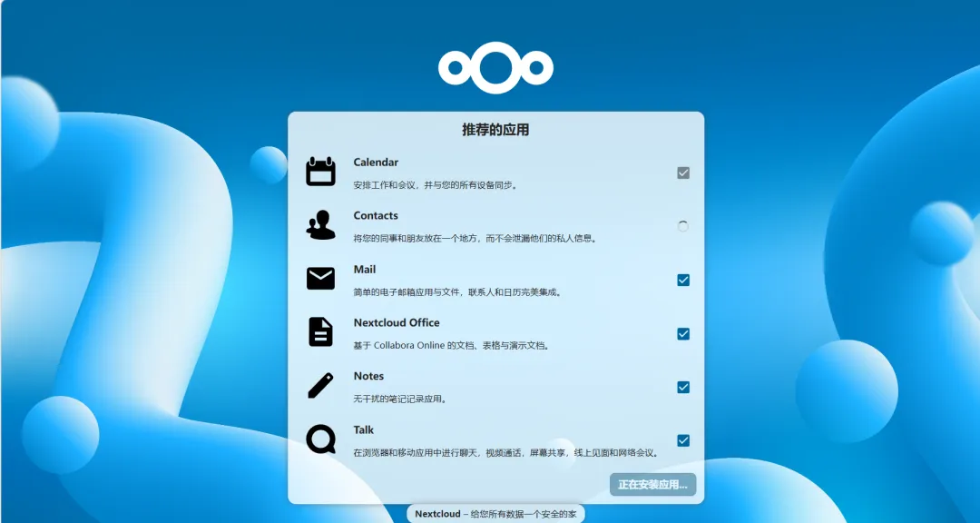Click the Talk speech bubble icon

click(x=320, y=439)
